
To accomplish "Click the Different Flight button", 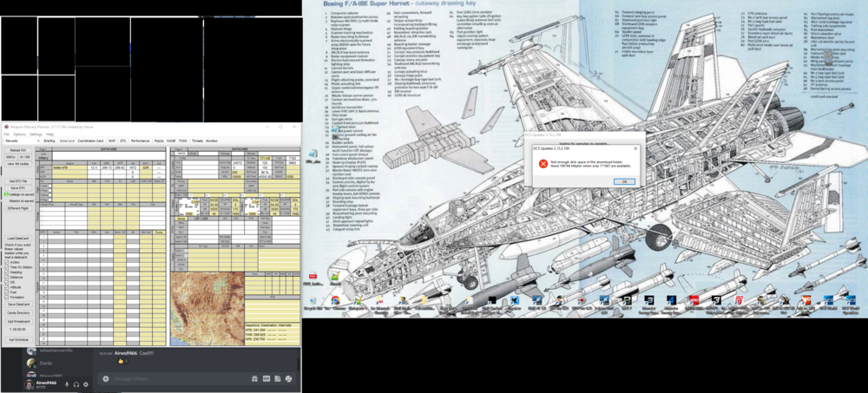I will coord(17,208).
